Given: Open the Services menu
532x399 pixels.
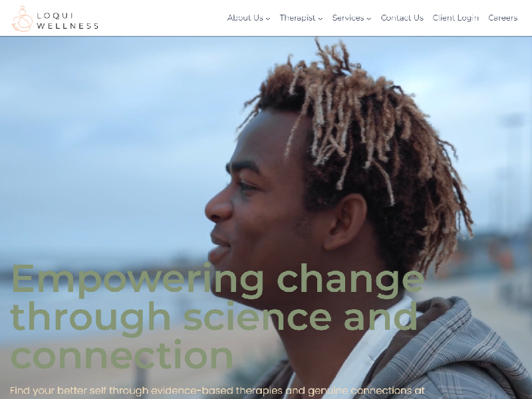Looking at the screenshot, I should pyautogui.click(x=352, y=18).
